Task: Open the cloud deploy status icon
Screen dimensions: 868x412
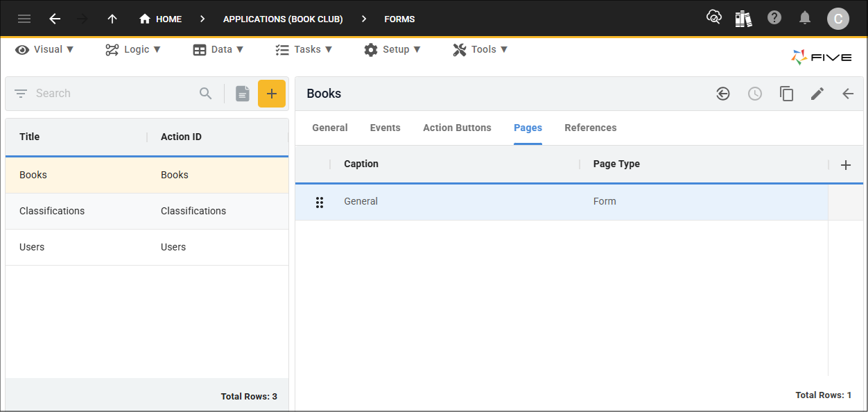Action: coord(714,18)
